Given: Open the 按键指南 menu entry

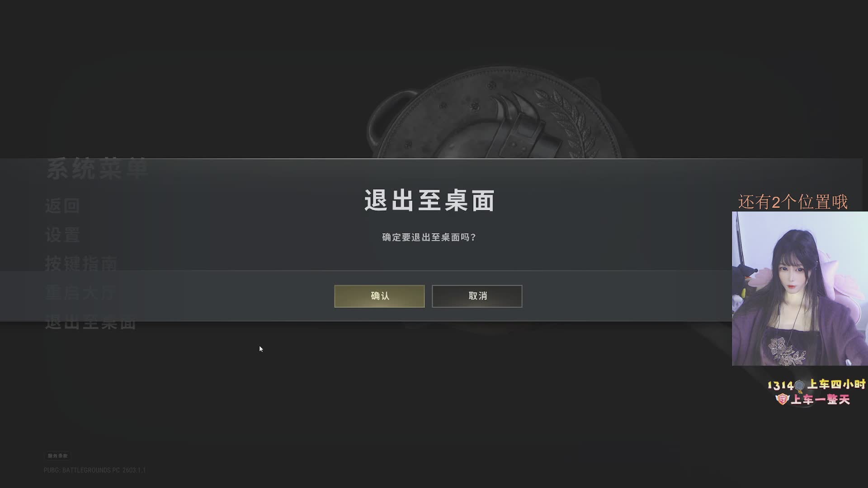Looking at the screenshot, I should (81, 263).
